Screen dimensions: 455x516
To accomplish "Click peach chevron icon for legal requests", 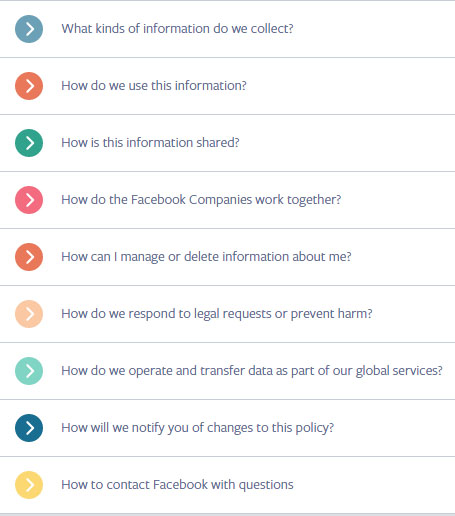I will point(29,314).
